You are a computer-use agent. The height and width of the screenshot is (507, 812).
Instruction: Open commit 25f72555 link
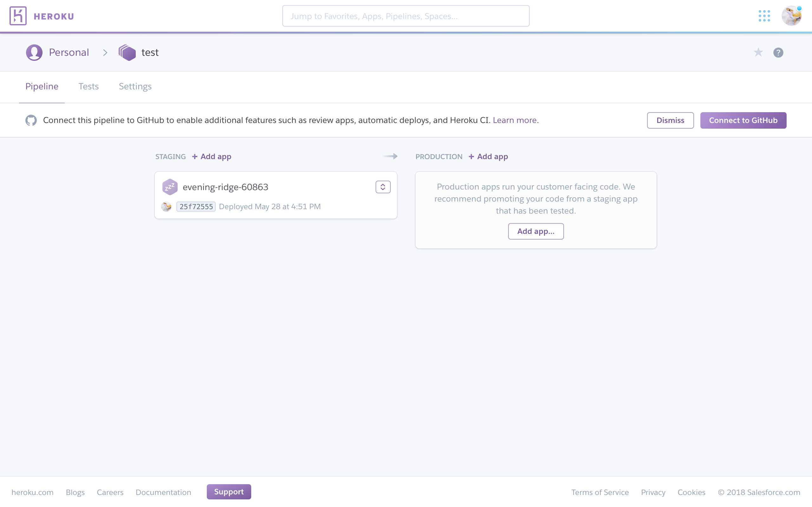196,207
